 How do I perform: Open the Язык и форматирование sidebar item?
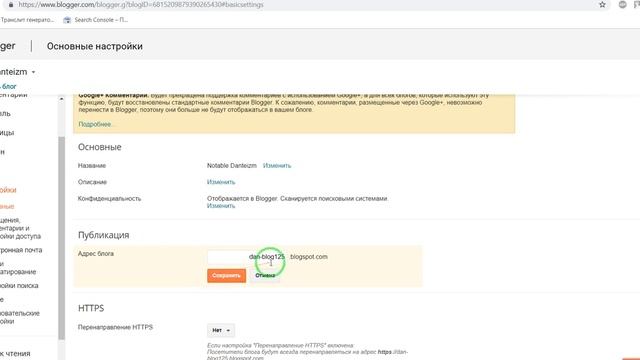pyautogui.click(x=18, y=268)
